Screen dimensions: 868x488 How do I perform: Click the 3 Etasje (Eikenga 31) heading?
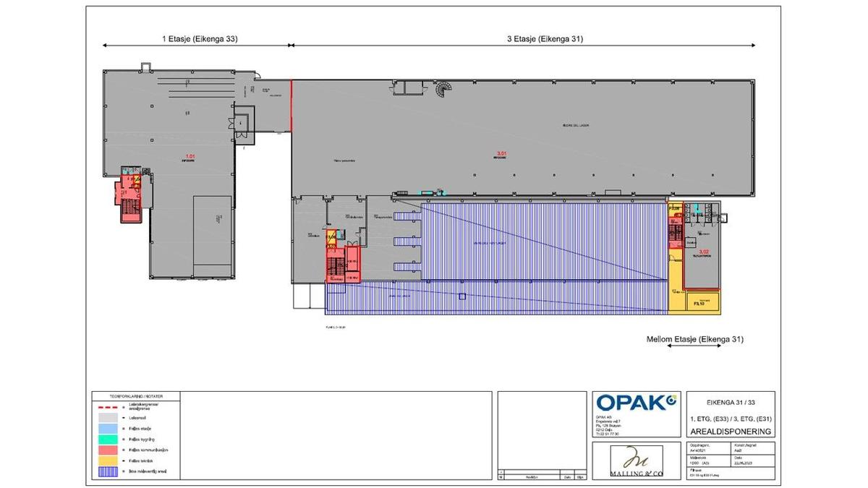pyautogui.click(x=545, y=39)
